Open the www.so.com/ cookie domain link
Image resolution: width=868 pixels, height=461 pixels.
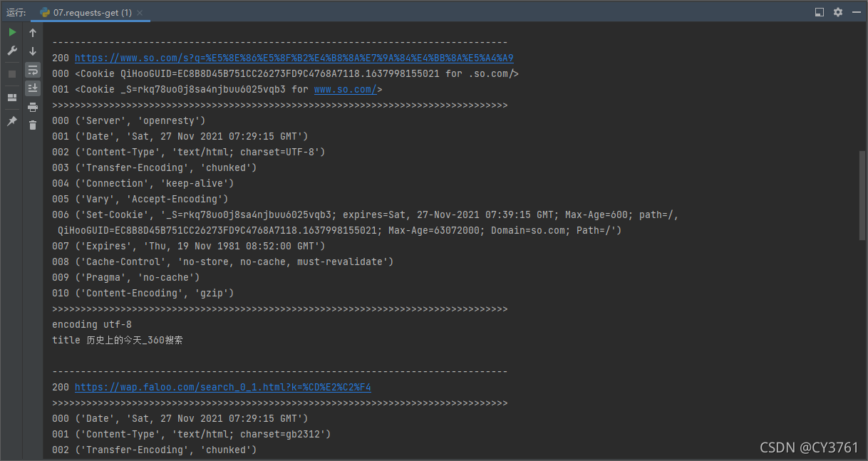(346, 90)
